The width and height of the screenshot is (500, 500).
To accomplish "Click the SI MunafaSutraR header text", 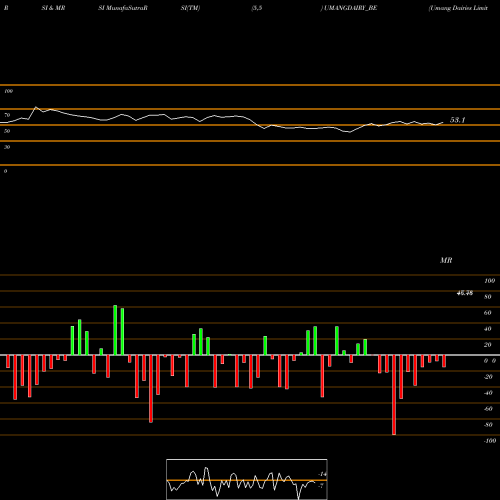I will pyautogui.click(x=123, y=8).
